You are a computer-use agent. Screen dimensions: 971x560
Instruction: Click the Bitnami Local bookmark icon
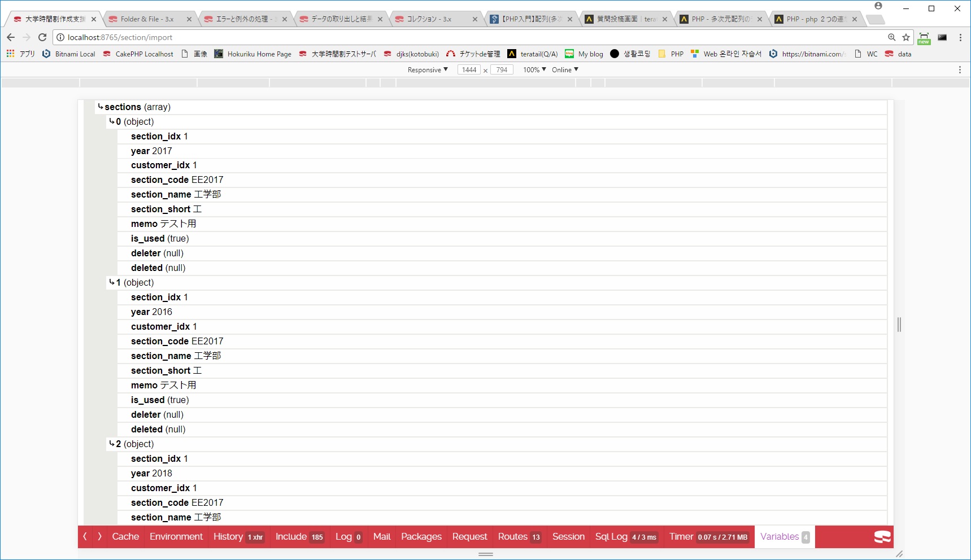tap(46, 54)
